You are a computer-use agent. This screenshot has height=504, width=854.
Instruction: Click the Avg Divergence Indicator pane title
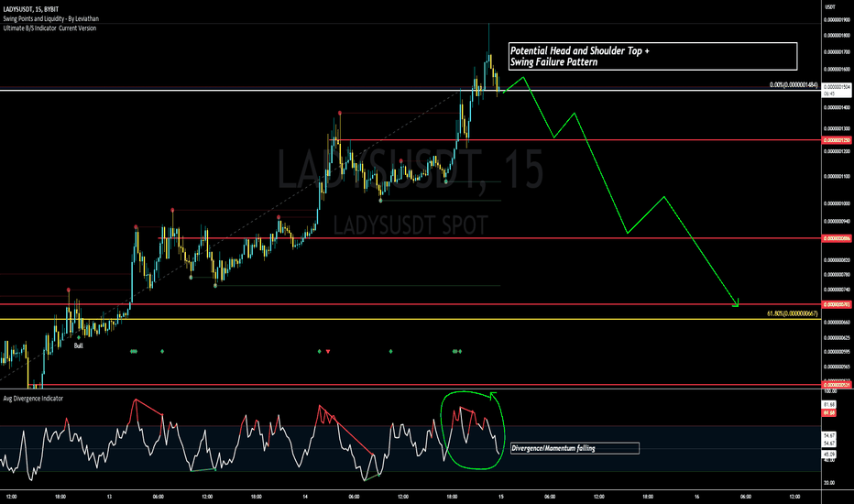coord(33,399)
